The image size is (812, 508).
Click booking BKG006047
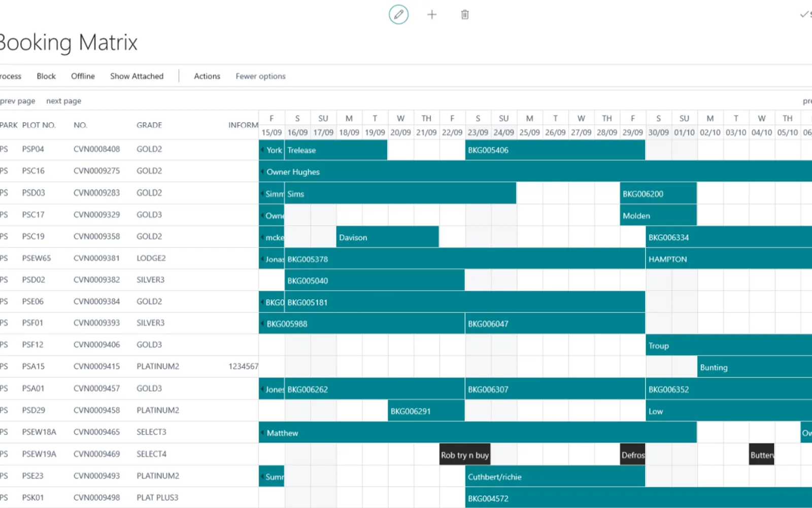point(555,324)
